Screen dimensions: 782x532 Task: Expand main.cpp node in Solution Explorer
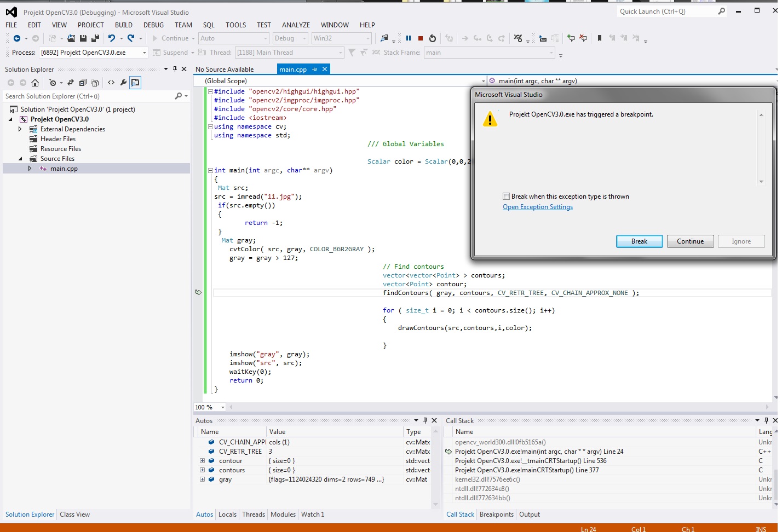click(x=30, y=169)
